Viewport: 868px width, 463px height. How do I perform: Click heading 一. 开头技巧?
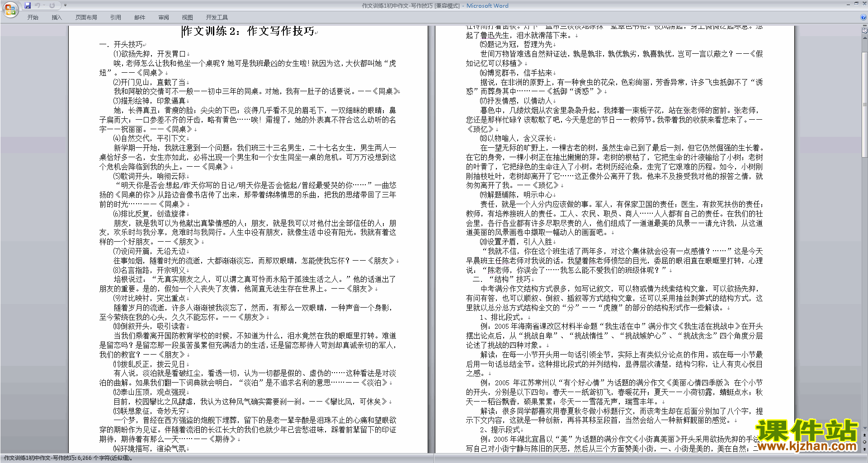coord(121,44)
